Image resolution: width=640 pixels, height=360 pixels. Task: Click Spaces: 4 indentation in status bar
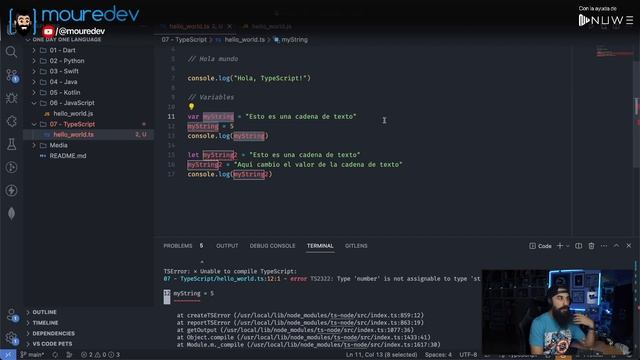pos(438,355)
